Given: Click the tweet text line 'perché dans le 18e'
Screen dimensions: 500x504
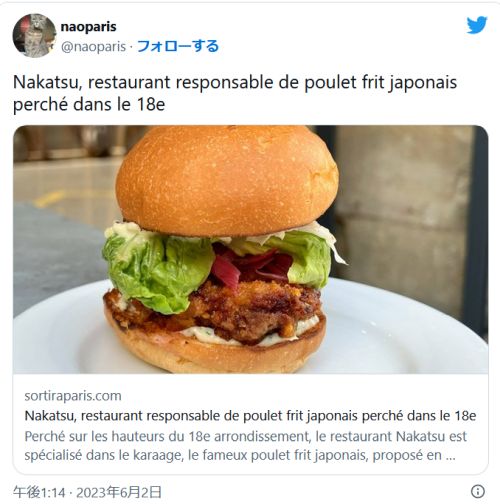Looking at the screenshot, I should click(x=89, y=104).
